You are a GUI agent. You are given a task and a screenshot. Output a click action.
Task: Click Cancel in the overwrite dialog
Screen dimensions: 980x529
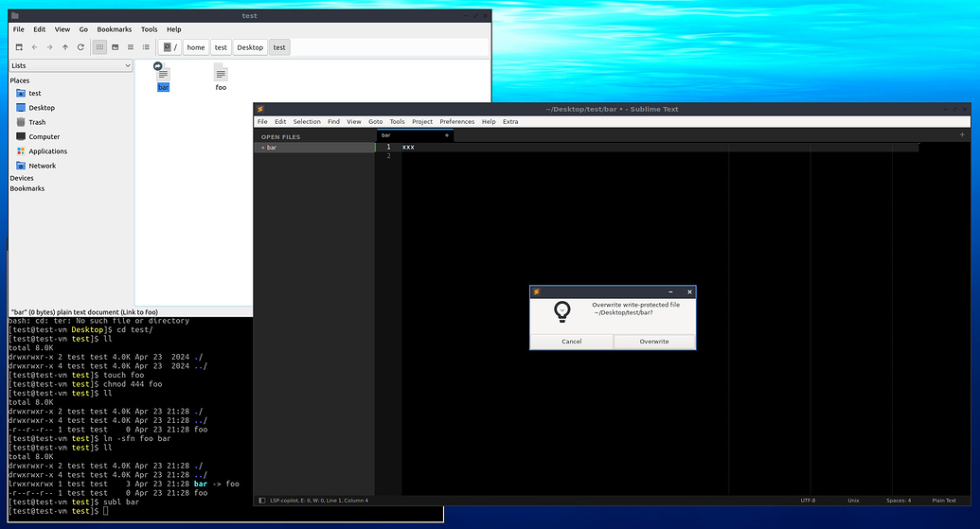pyautogui.click(x=571, y=341)
